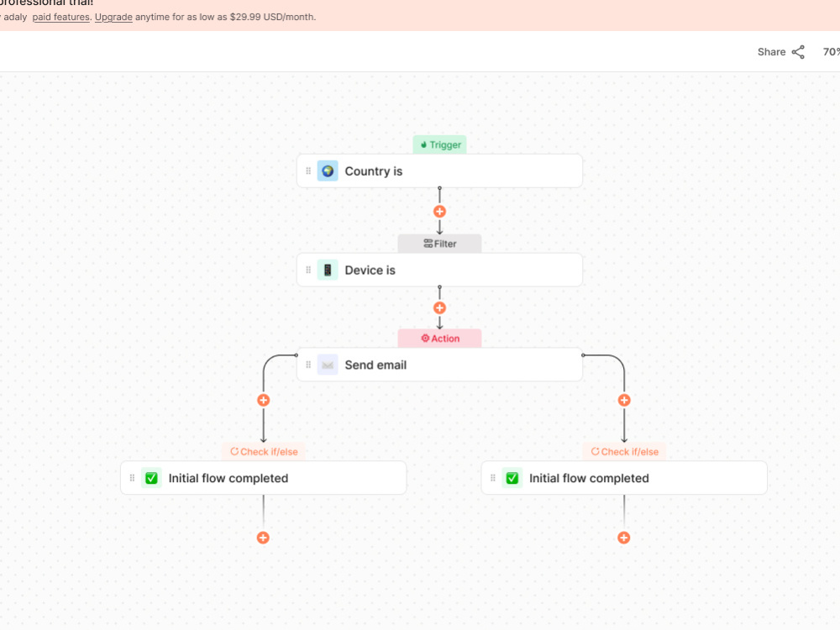
Task: Open right Initial flow completed node
Action: (624, 478)
